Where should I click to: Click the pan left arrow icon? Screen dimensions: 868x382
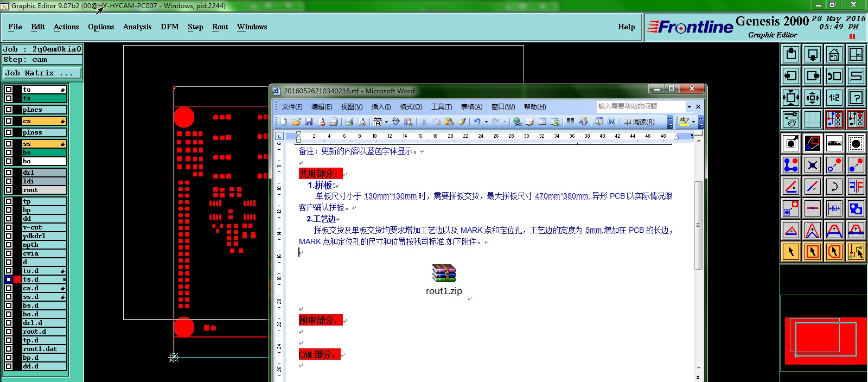pos(791,76)
